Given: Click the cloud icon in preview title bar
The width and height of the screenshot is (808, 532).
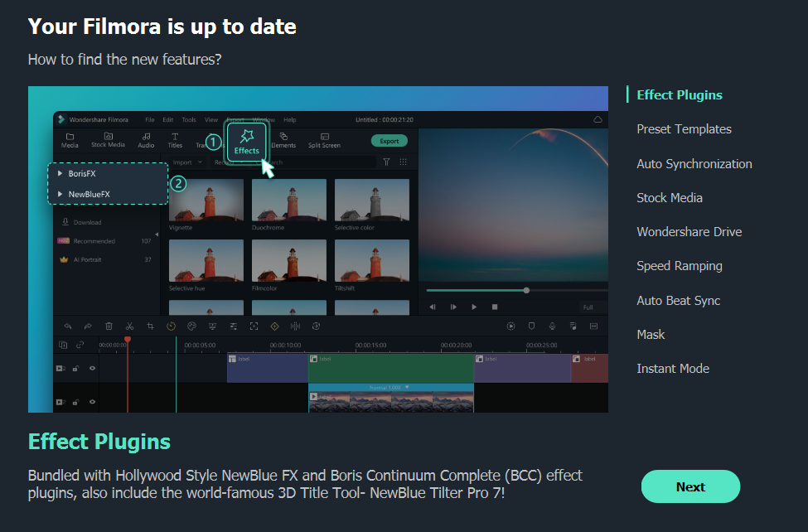Looking at the screenshot, I should (598, 119).
